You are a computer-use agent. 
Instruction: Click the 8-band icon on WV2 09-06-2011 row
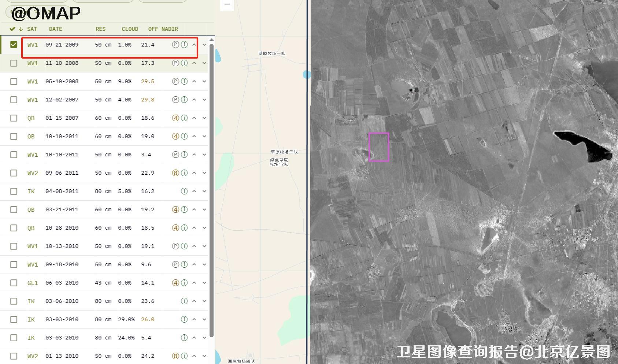(x=175, y=173)
